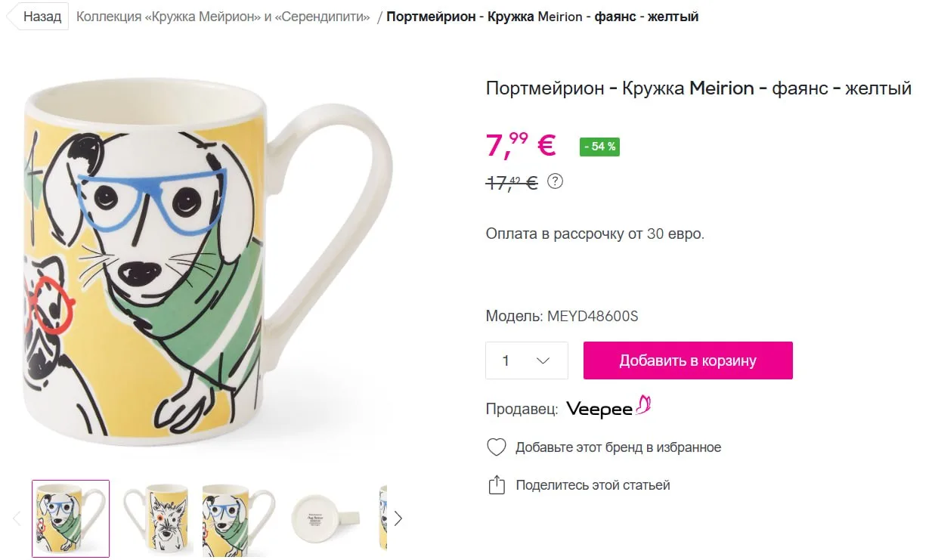Image resolution: width=935 pixels, height=560 pixels.
Task: Open the quantity dropdown showing 1
Action: pos(526,360)
